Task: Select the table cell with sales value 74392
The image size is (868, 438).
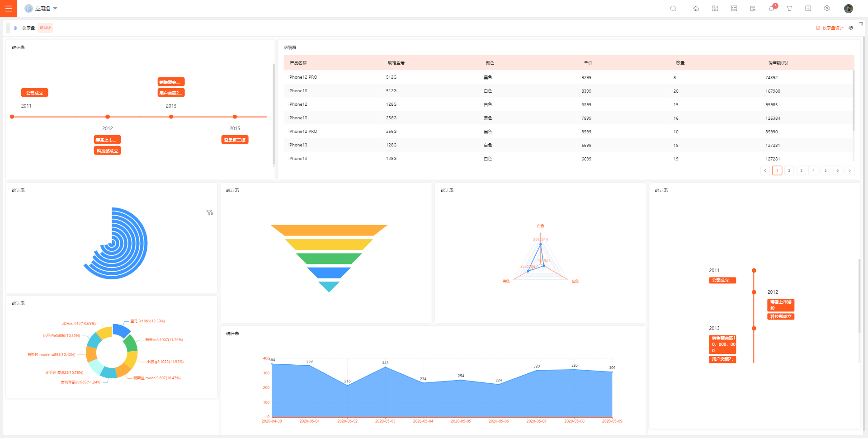Action: click(x=771, y=77)
